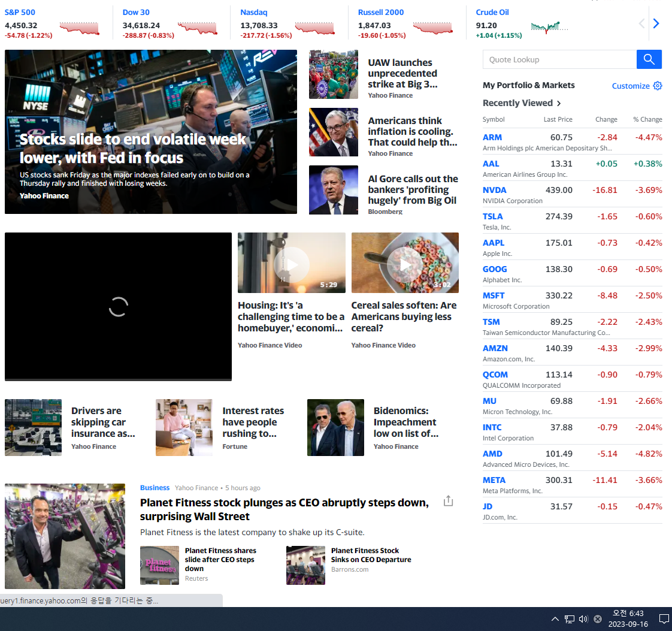Open the META ticker symbol

(x=494, y=480)
